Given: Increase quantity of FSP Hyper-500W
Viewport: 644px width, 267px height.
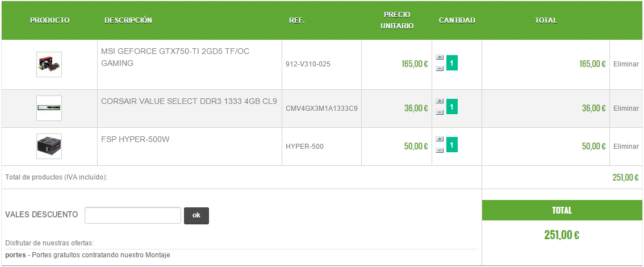Looking at the screenshot, I should click(440, 139).
